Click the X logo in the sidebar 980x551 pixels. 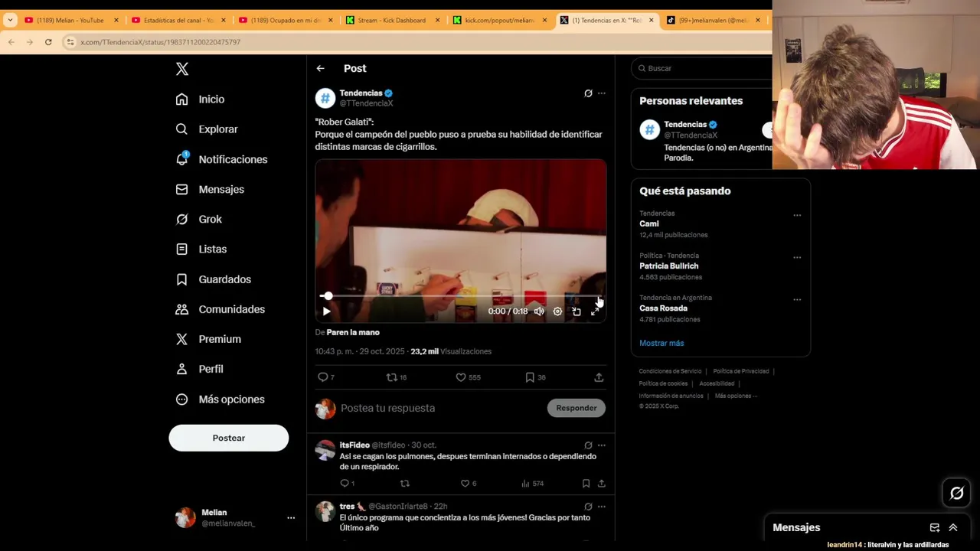click(x=182, y=69)
